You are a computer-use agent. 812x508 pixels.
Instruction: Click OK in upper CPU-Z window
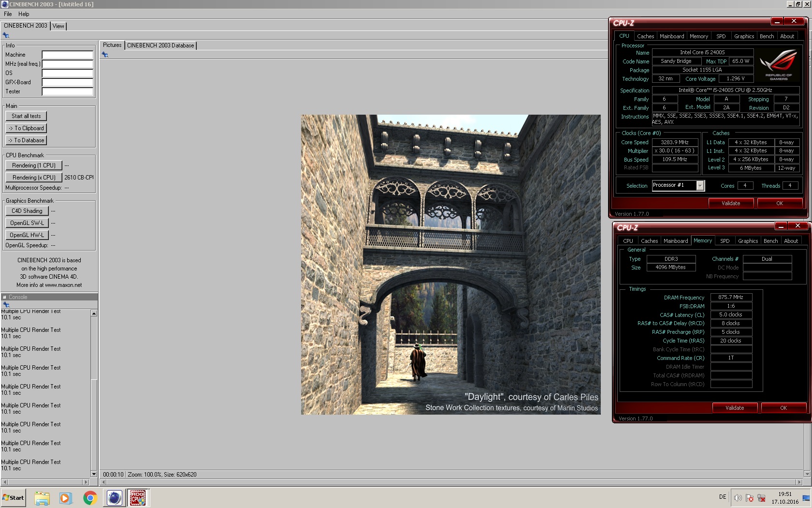click(780, 203)
